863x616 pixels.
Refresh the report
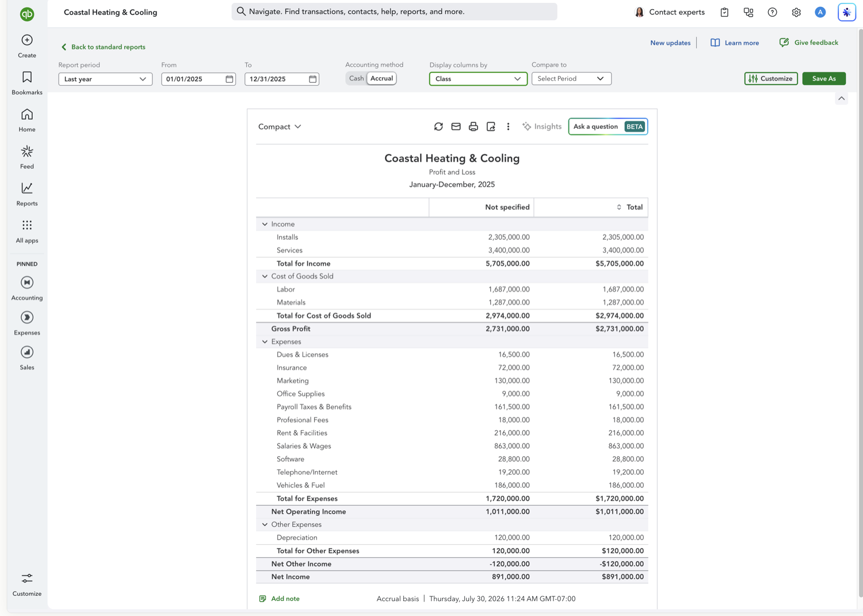(x=438, y=127)
